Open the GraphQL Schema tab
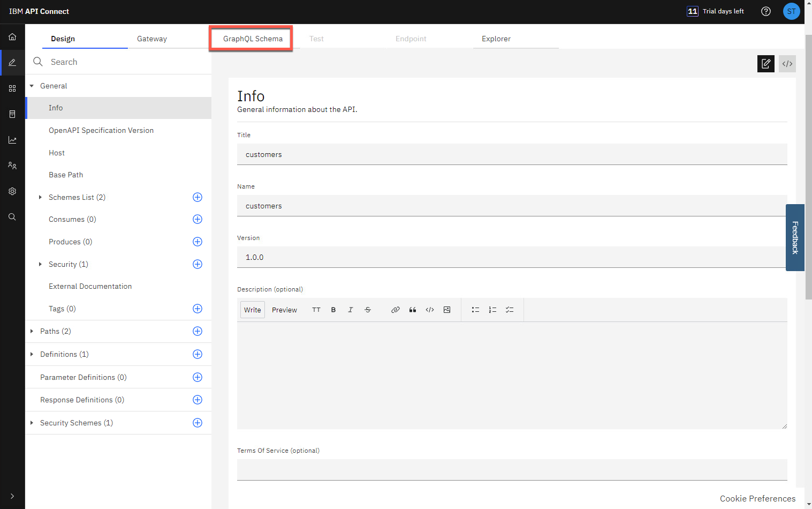This screenshot has height=509, width=812. pyautogui.click(x=253, y=39)
